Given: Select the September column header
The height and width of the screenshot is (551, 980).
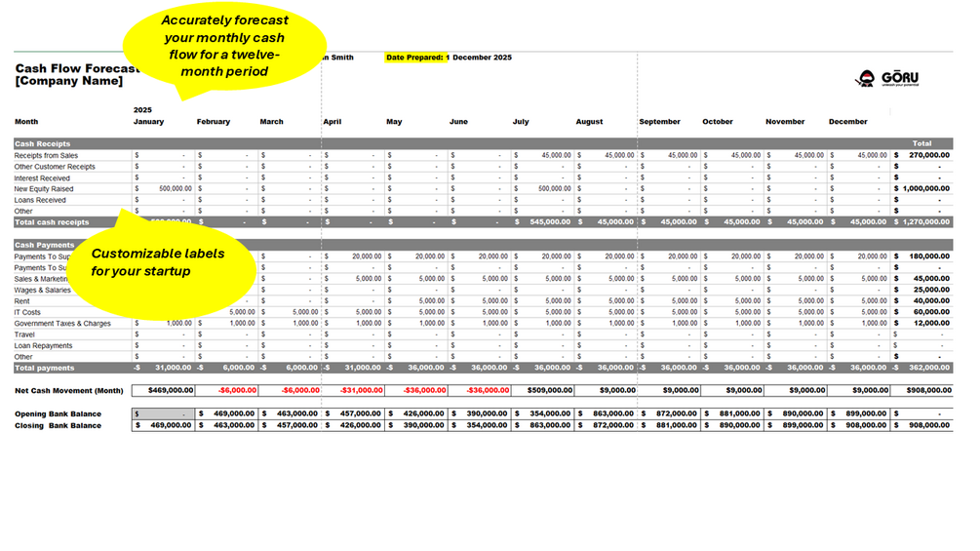Looking at the screenshot, I should tap(659, 122).
